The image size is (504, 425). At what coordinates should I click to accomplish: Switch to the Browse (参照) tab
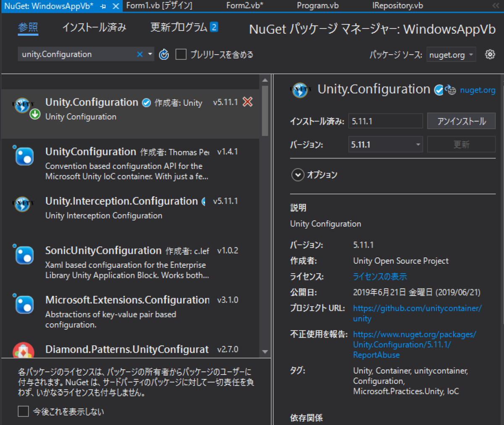pyautogui.click(x=28, y=27)
